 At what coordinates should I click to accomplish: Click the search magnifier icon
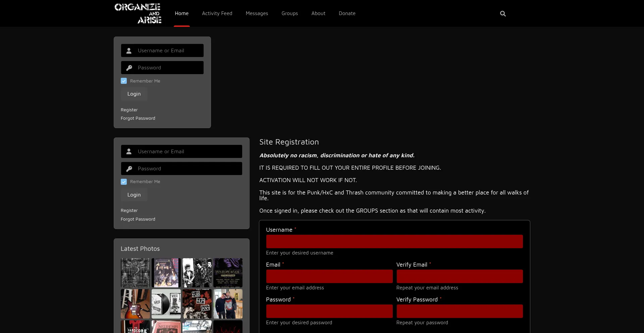[x=502, y=14]
